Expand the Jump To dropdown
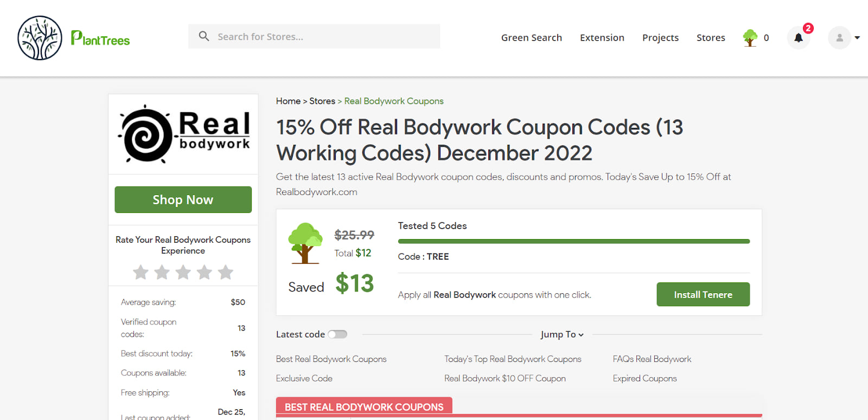The width and height of the screenshot is (868, 420). point(562,334)
